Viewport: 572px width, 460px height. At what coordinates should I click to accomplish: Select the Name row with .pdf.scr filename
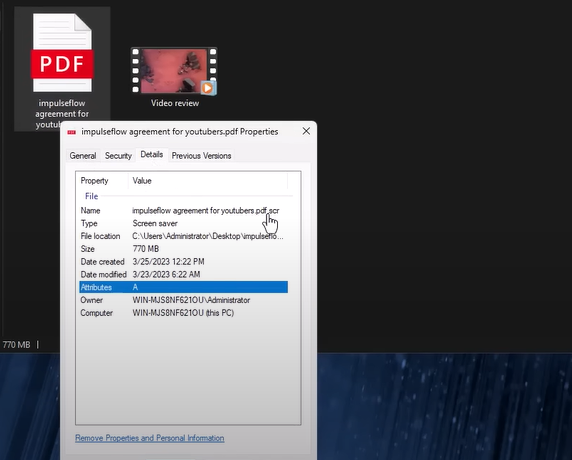coord(183,210)
